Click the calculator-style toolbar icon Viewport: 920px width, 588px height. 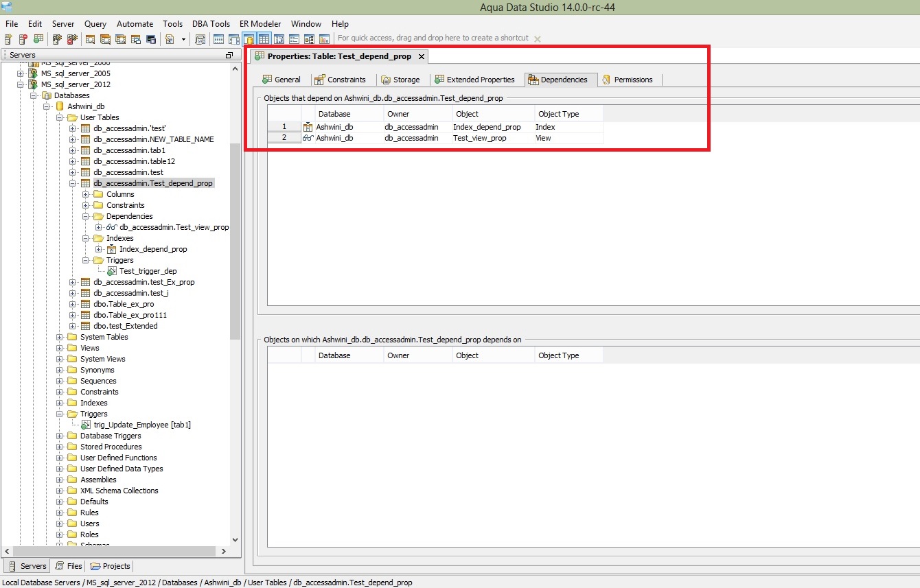(200, 39)
